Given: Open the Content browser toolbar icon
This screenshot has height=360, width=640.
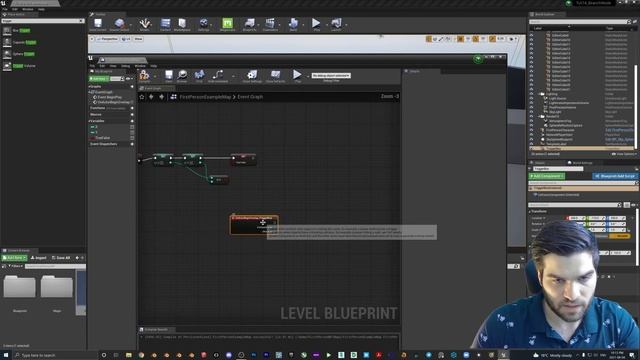Looking at the screenshot, I should 165,24.
